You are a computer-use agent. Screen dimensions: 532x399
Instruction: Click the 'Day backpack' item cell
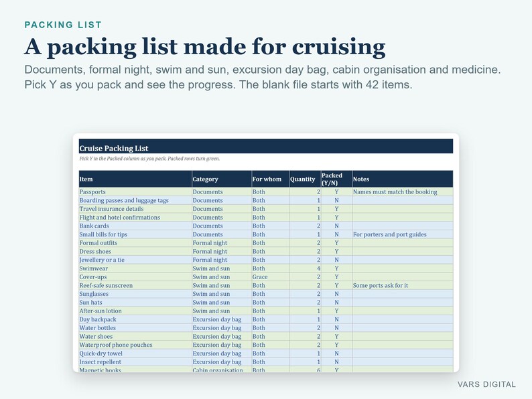point(135,319)
